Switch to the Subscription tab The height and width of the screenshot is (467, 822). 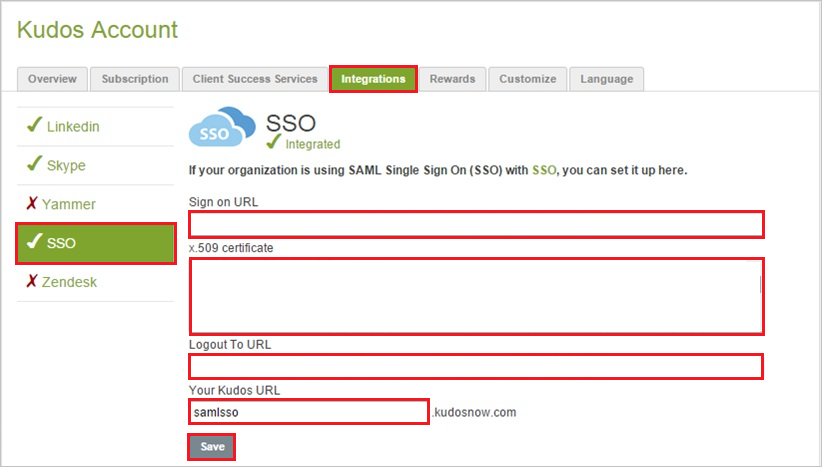(x=135, y=79)
